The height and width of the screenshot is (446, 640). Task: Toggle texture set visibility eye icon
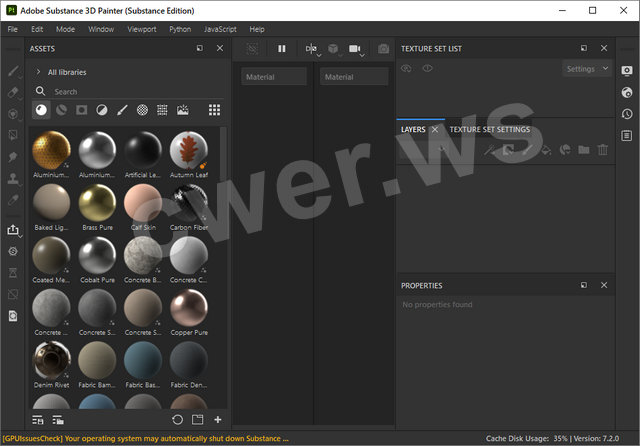tap(427, 69)
